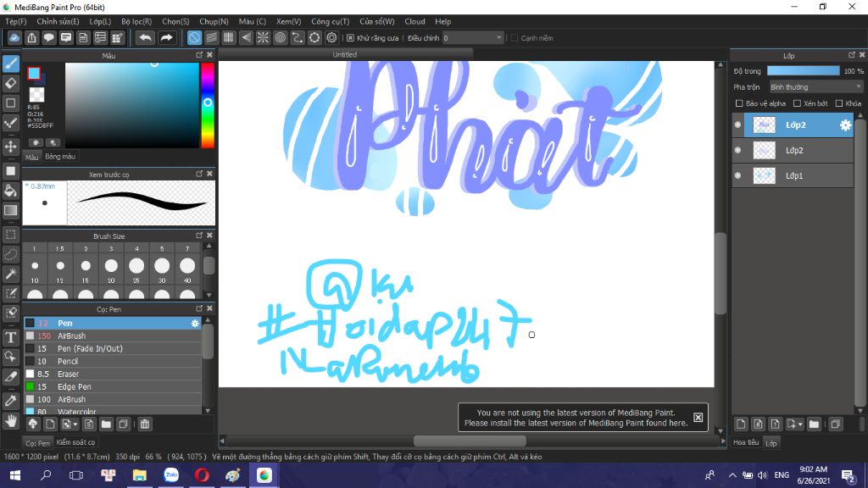Add a new layer in the Lớp panel
The height and width of the screenshot is (488, 868).
point(741,424)
